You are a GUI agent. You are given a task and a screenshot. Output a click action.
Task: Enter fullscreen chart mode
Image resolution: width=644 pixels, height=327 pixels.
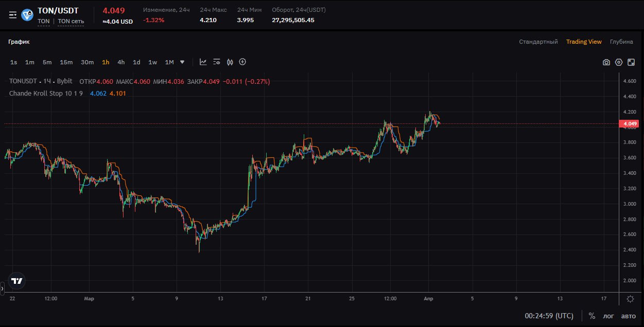click(631, 62)
